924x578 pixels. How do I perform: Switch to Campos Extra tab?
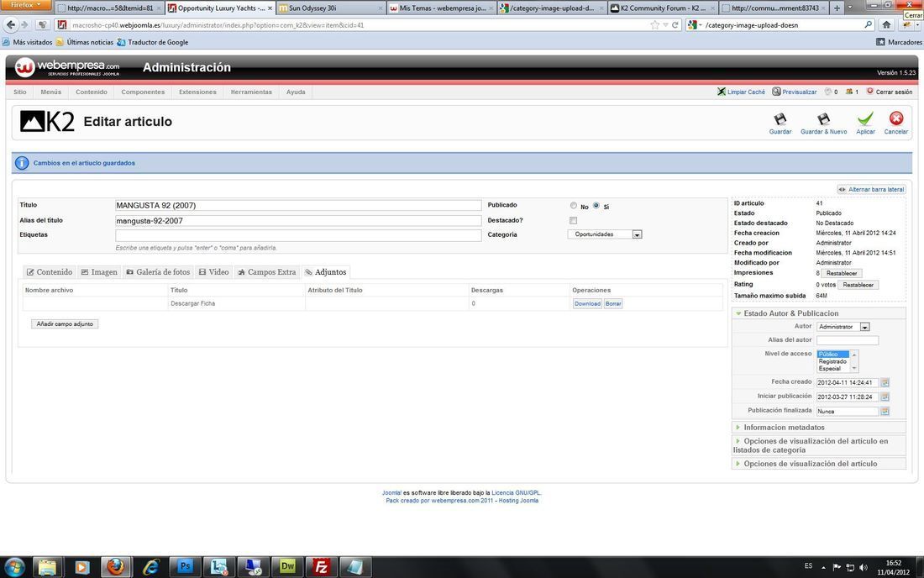[267, 272]
